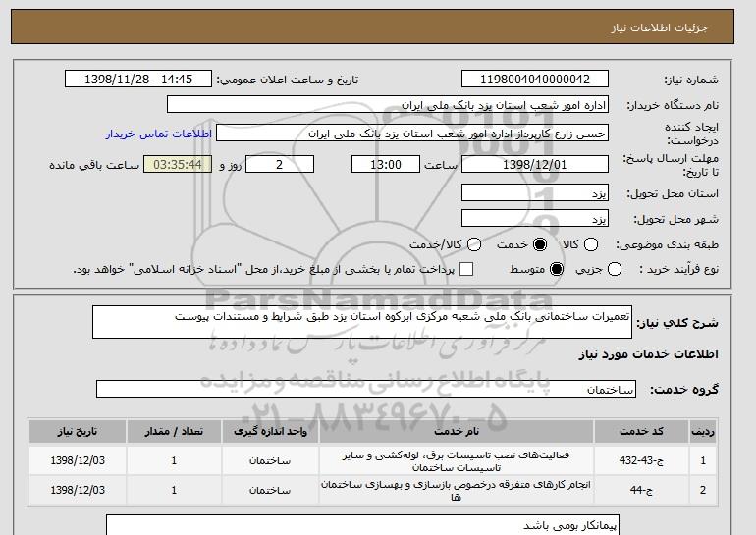Select service code ج-43-432 cell
756x535 pixels.
tap(641, 460)
